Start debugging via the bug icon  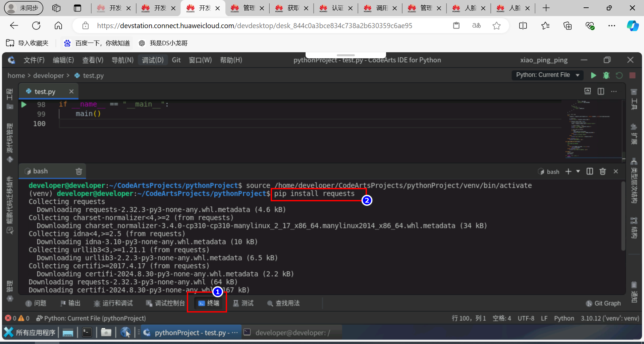pos(606,75)
